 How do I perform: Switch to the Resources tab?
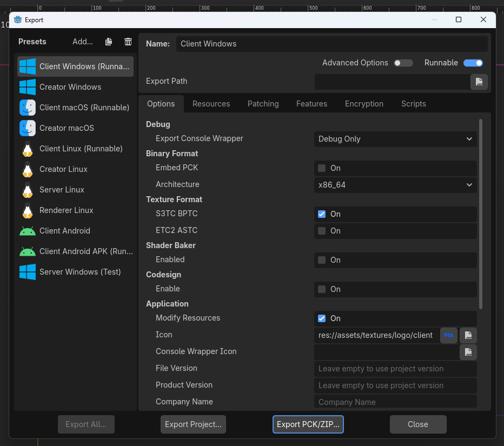(211, 104)
